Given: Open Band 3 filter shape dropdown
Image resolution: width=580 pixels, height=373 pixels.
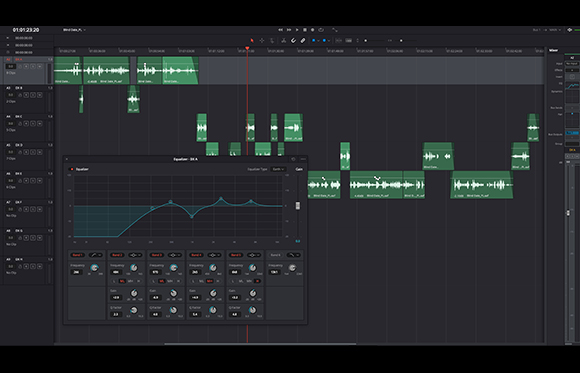Looking at the screenshot, I should pyautogui.click(x=175, y=255).
